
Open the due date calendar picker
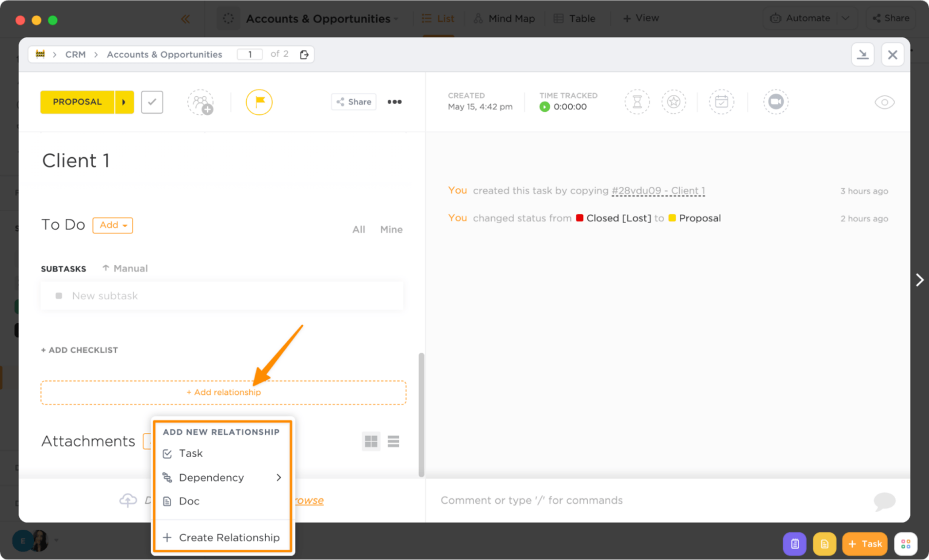[x=722, y=102]
